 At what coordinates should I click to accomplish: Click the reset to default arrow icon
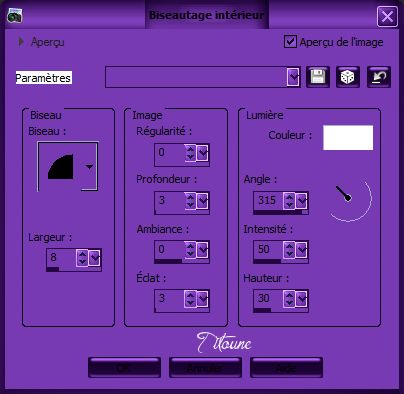click(379, 77)
